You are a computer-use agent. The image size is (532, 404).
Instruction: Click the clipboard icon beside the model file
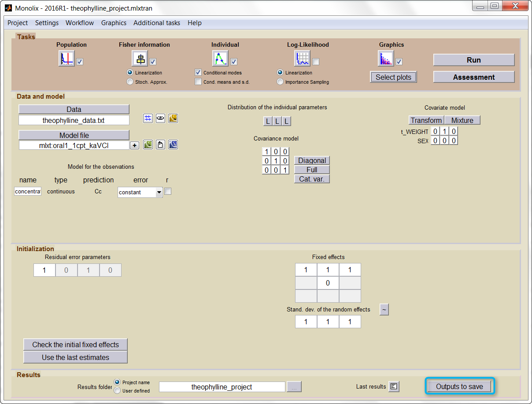pos(160,145)
